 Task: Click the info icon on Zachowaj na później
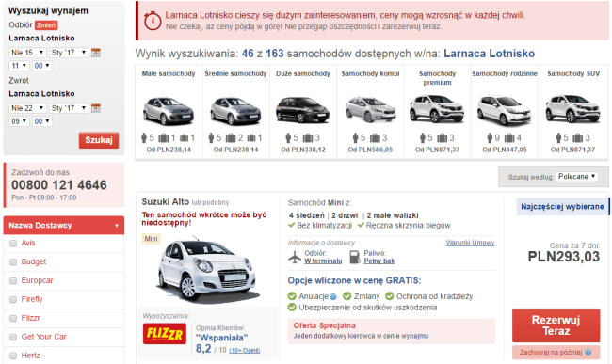click(x=588, y=353)
